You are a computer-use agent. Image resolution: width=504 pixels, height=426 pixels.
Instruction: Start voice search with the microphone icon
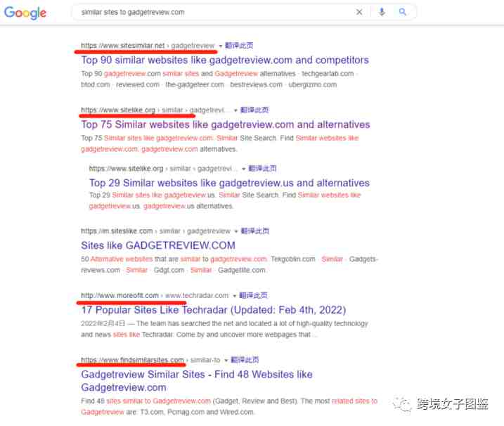pyautogui.click(x=382, y=12)
